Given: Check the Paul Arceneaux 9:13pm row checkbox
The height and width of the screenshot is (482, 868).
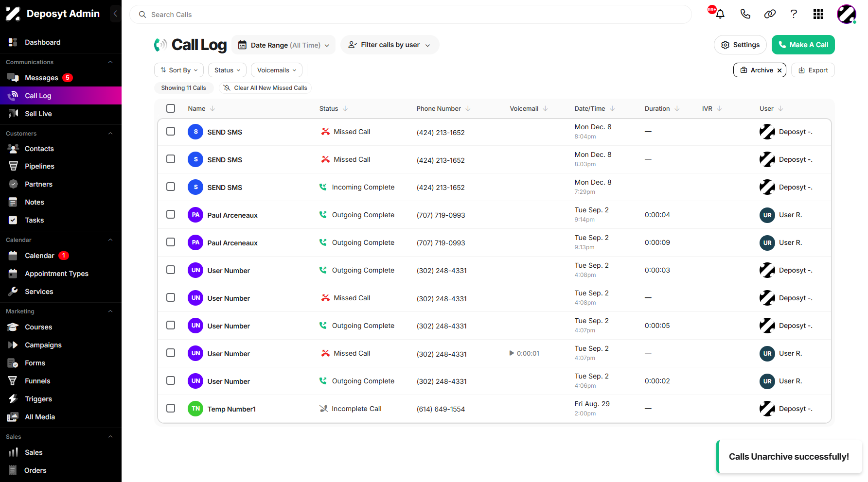Looking at the screenshot, I should point(171,242).
